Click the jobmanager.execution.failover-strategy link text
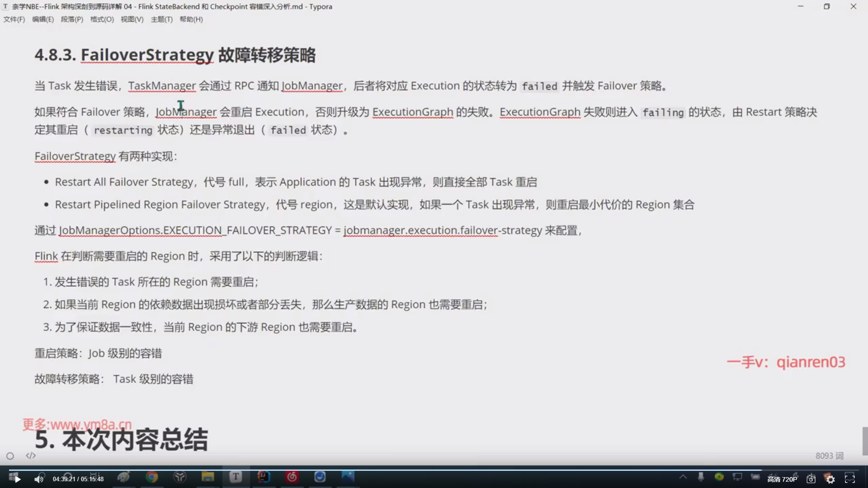 click(442, 230)
